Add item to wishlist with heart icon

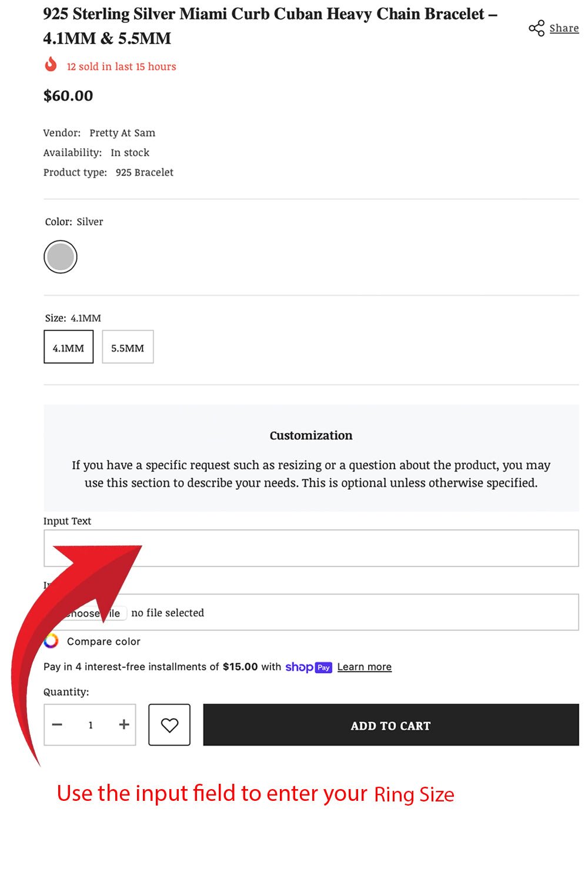coord(169,725)
